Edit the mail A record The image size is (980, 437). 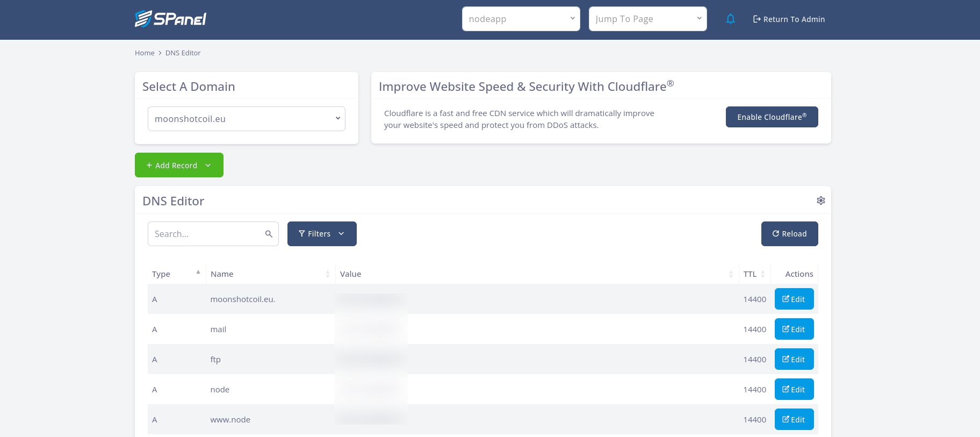pyautogui.click(x=794, y=329)
